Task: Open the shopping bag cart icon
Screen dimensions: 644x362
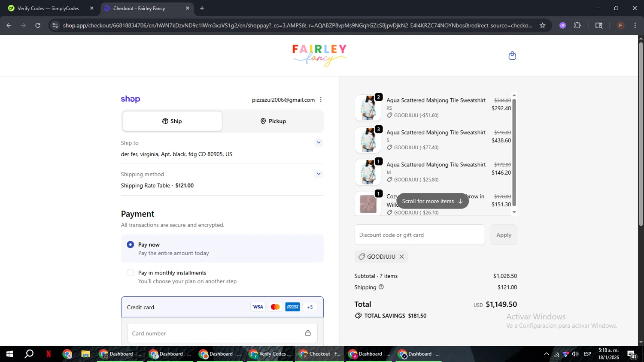Action: [x=512, y=56]
